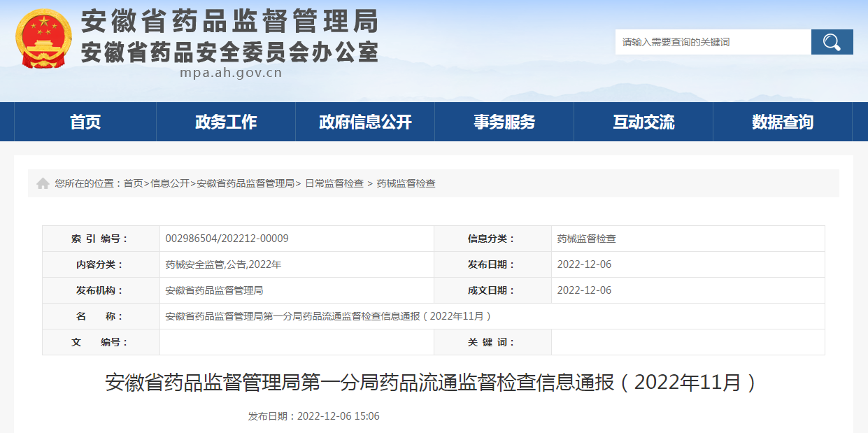868x433 pixels.
Task: Click the 文 编号 label cell
Action: click(x=101, y=342)
